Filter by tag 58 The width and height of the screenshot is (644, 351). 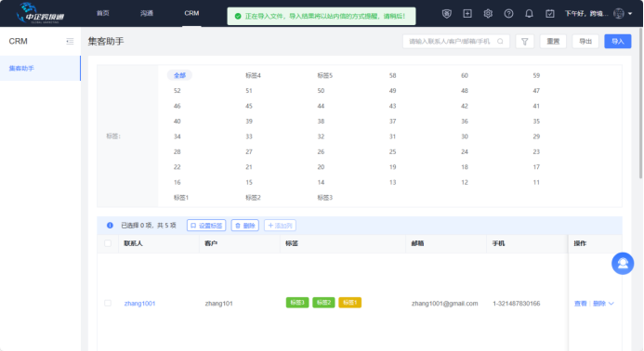[x=393, y=75]
